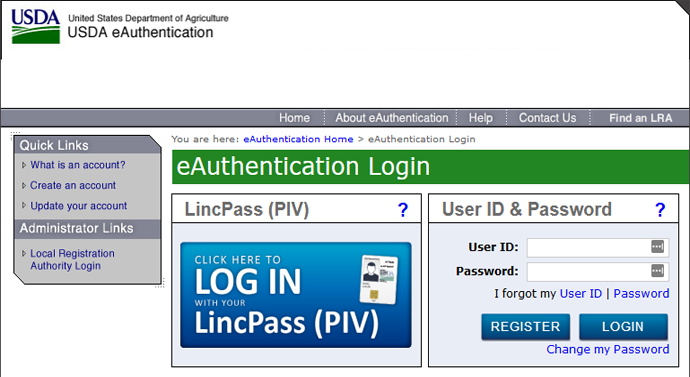Screen dimensions: 690x377
Task: Click forgot my Password link
Action: [x=642, y=293]
